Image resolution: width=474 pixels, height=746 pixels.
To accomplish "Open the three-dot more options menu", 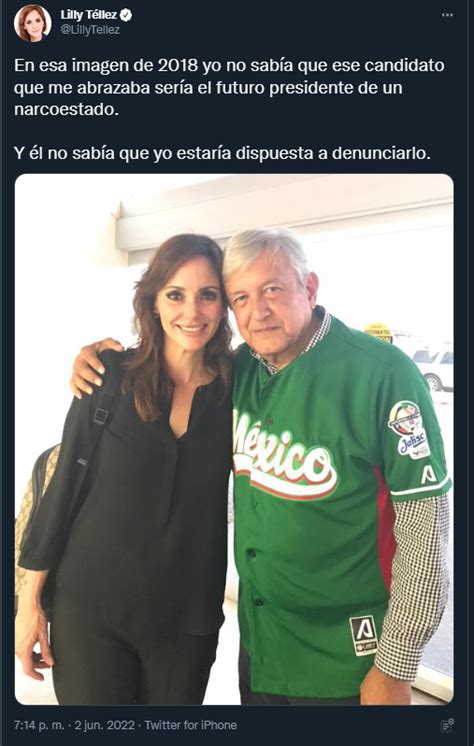I will tap(447, 15).
